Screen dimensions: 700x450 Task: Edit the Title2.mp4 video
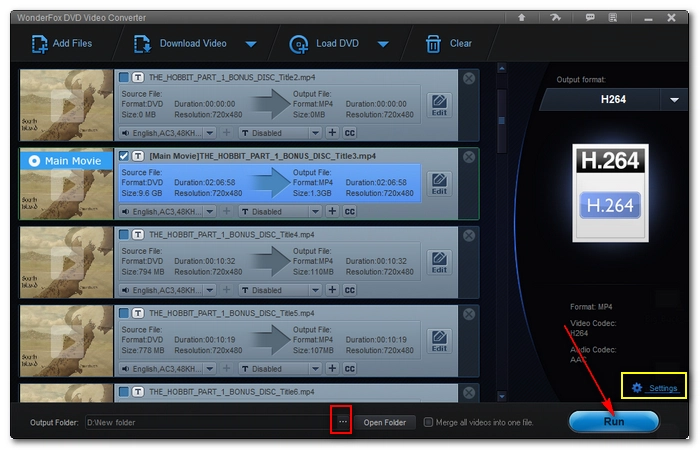439,105
